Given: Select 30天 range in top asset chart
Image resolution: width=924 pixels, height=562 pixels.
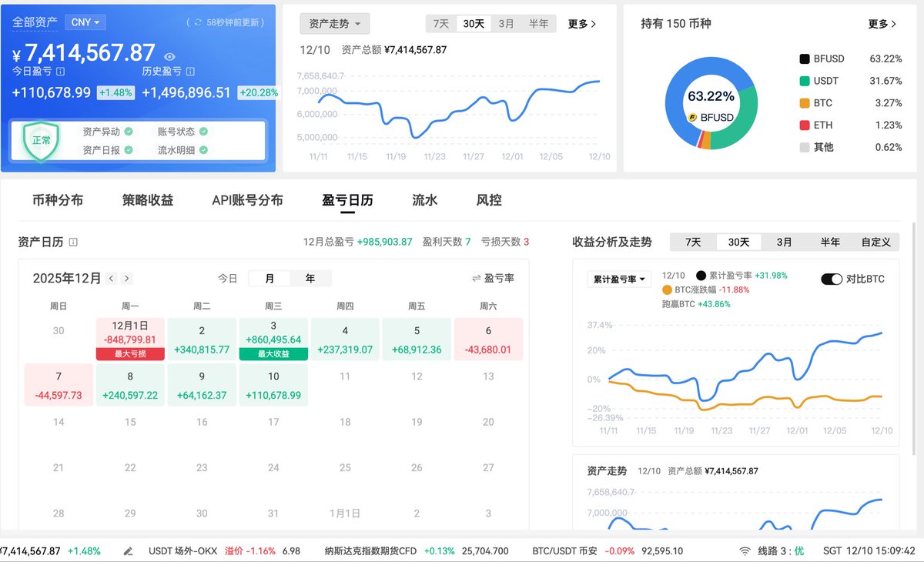Looking at the screenshot, I should pyautogui.click(x=474, y=24).
